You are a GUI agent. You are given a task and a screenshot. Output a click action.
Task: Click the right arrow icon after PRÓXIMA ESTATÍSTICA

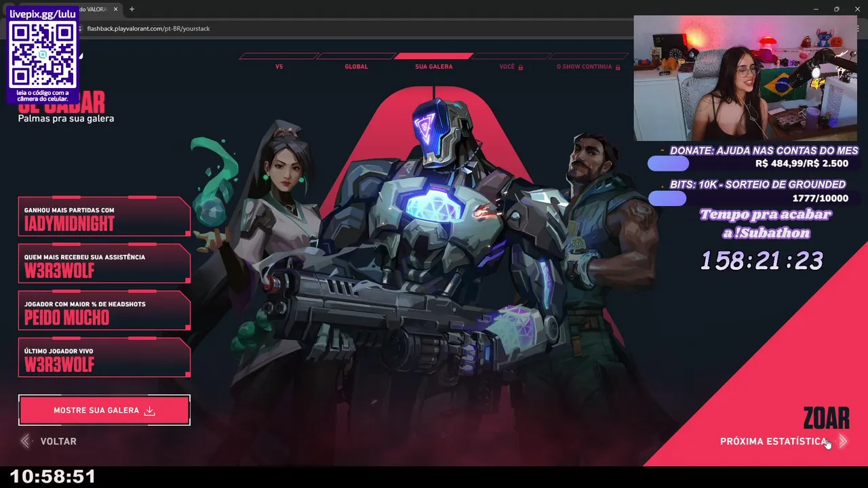pyautogui.click(x=842, y=441)
